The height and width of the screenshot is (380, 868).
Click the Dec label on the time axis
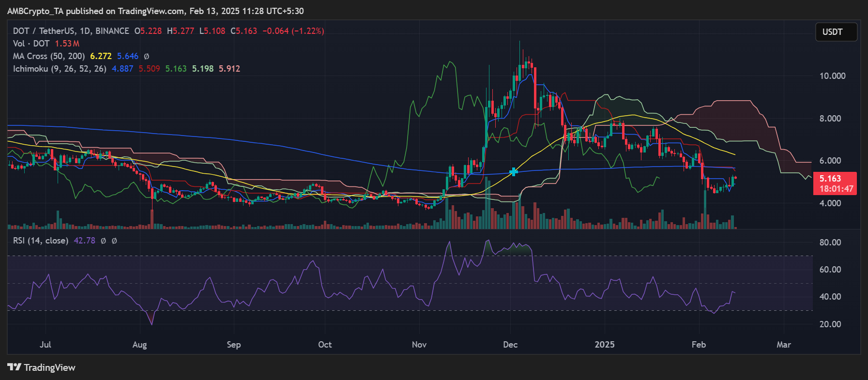(x=510, y=345)
